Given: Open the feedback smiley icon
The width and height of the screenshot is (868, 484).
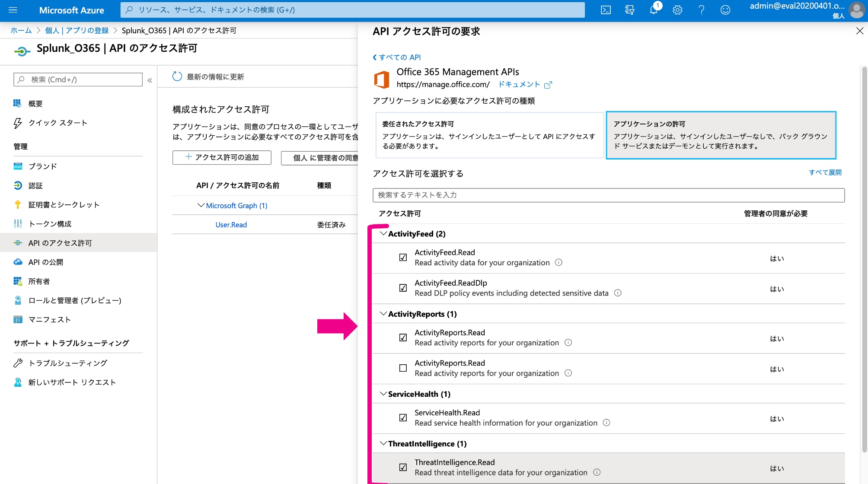Looking at the screenshot, I should [x=725, y=10].
